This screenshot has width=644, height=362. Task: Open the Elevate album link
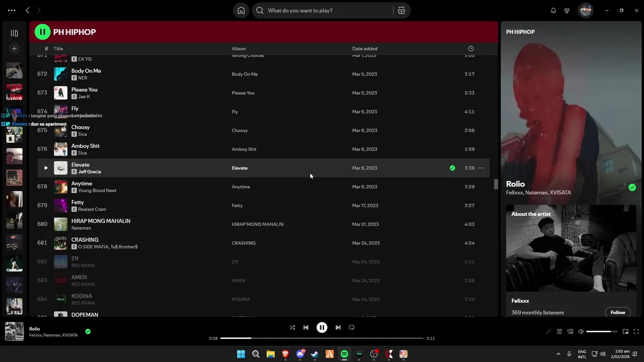point(239,168)
